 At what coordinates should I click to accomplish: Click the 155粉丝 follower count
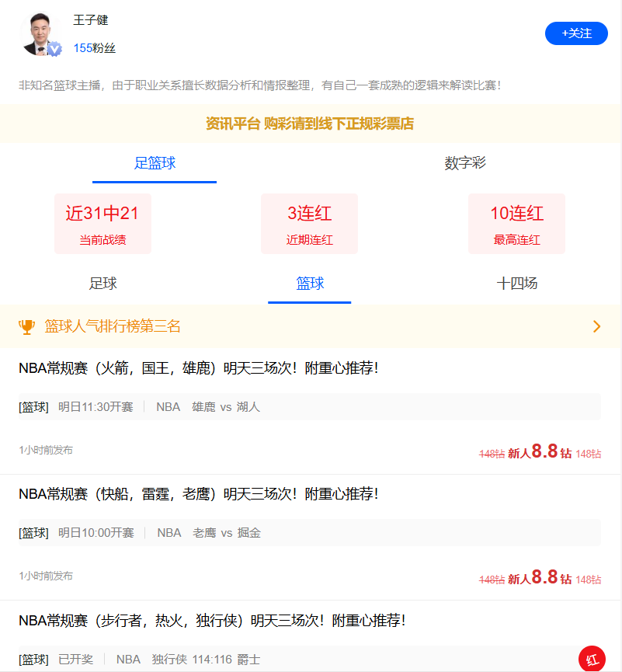(95, 48)
